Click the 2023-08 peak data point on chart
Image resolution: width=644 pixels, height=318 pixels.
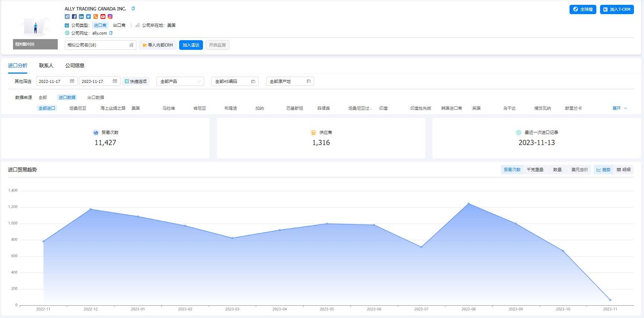(x=468, y=203)
